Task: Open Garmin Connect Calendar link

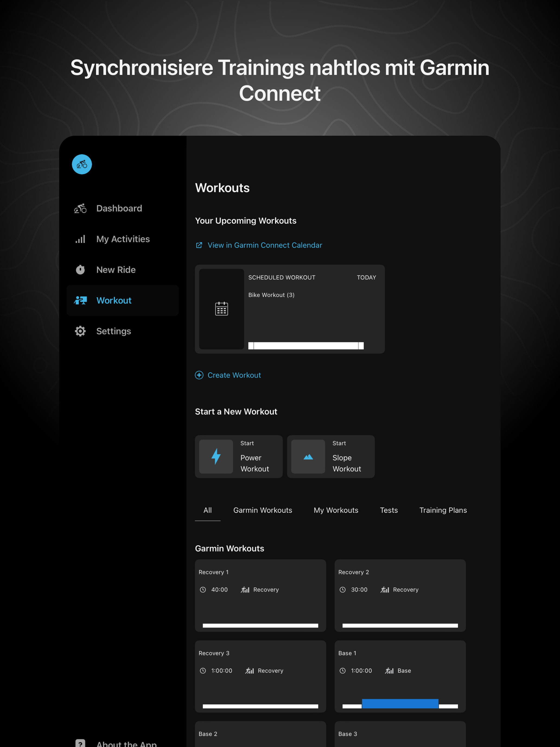Action: pos(265,245)
